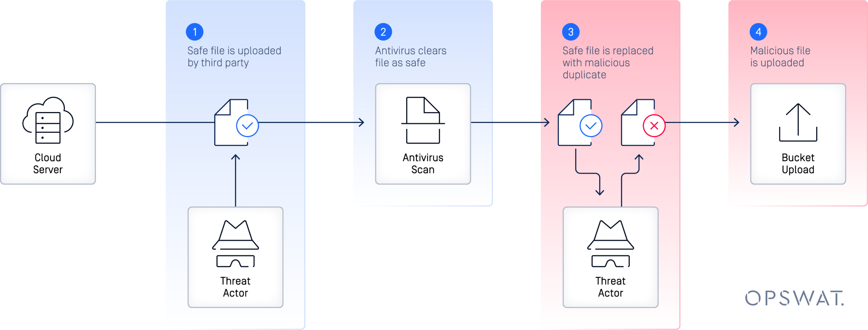Click the OPSWAT logo

pos(794,298)
